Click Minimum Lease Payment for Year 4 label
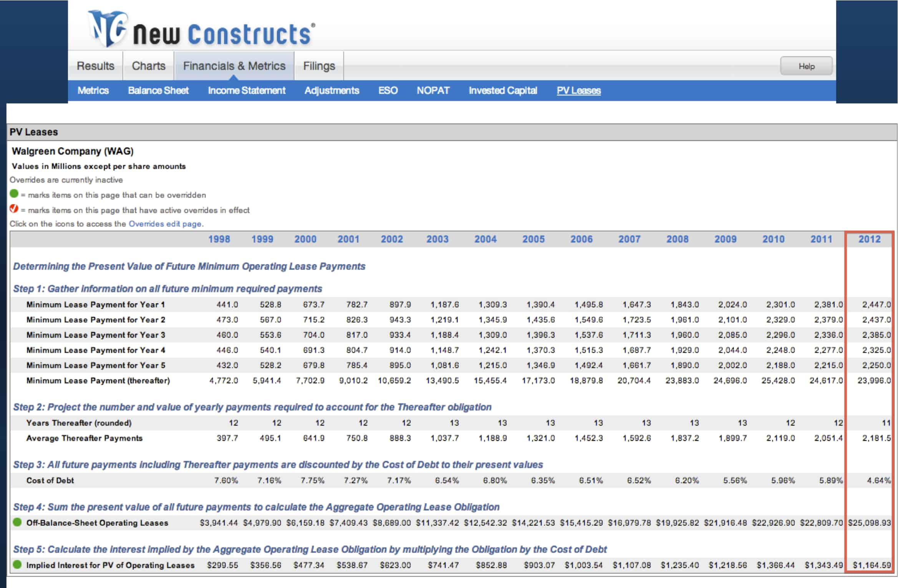 [x=96, y=350]
